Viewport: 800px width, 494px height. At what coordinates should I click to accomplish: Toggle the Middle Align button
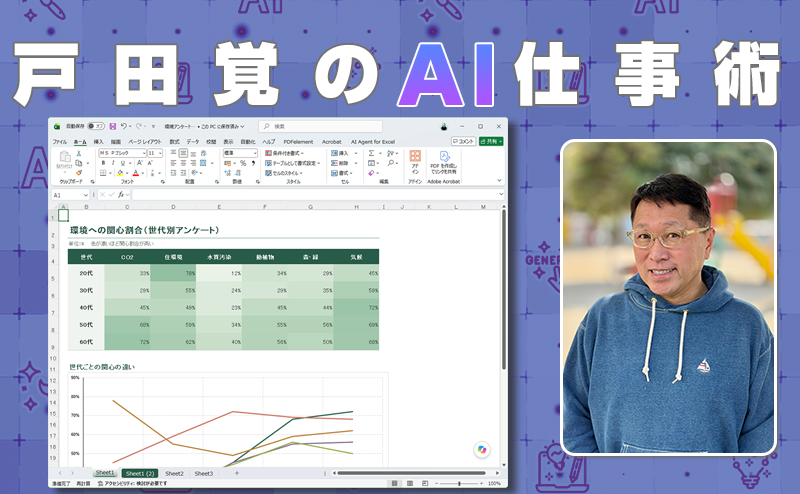[x=183, y=153]
